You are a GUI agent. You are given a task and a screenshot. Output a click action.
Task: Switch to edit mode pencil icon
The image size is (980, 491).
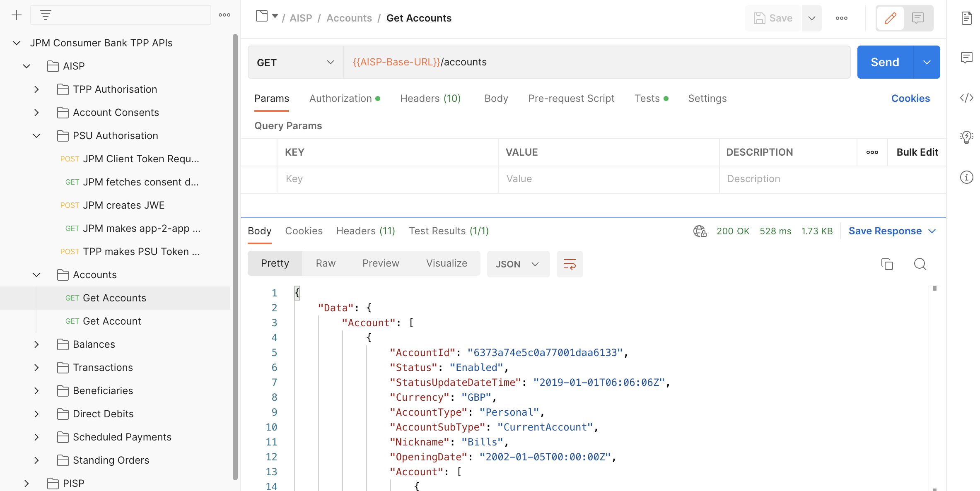[x=890, y=18]
